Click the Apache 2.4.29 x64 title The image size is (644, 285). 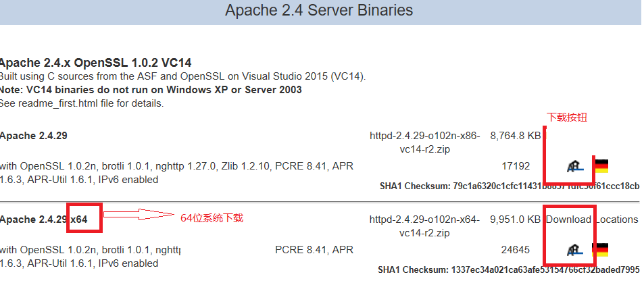pos(43,219)
